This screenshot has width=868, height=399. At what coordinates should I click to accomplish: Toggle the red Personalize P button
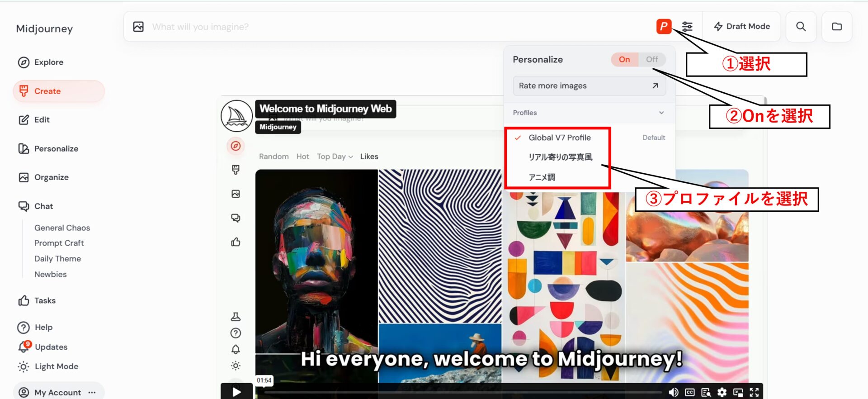click(x=664, y=26)
